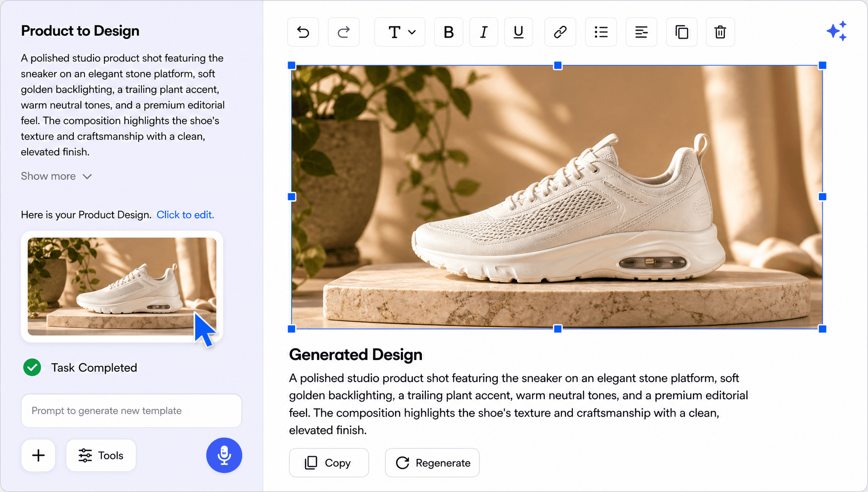The height and width of the screenshot is (492, 868).
Task: Open the Click to edit link
Action: coord(185,215)
